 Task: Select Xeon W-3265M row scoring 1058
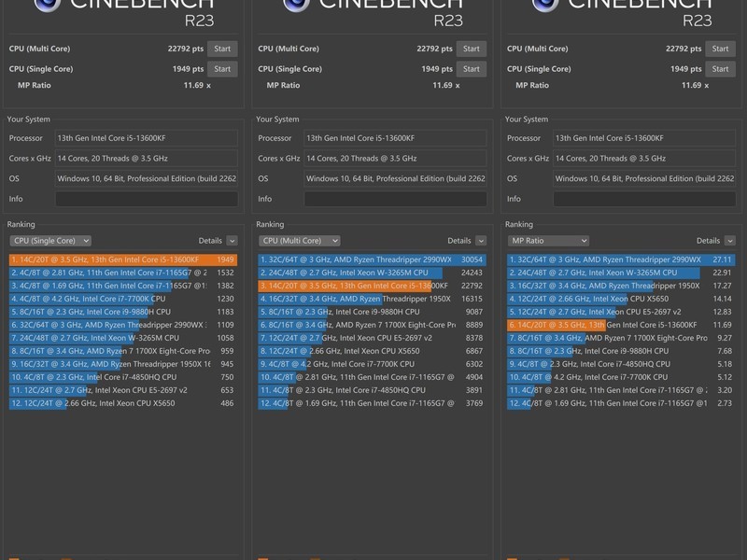tap(123, 338)
